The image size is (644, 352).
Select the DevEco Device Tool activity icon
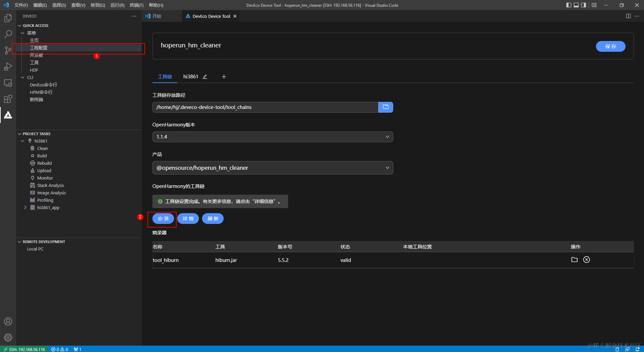pyautogui.click(x=8, y=115)
